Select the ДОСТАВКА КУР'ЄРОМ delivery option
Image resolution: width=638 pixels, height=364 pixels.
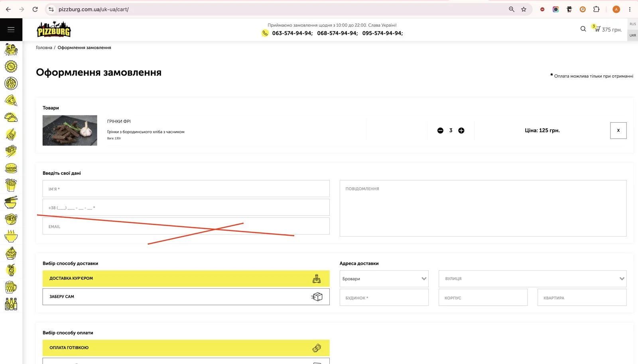pos(186,278)
